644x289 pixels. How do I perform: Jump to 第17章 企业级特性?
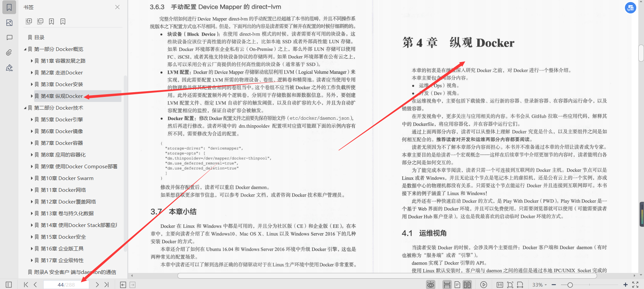pyautogui.click(x=62, y=261)
